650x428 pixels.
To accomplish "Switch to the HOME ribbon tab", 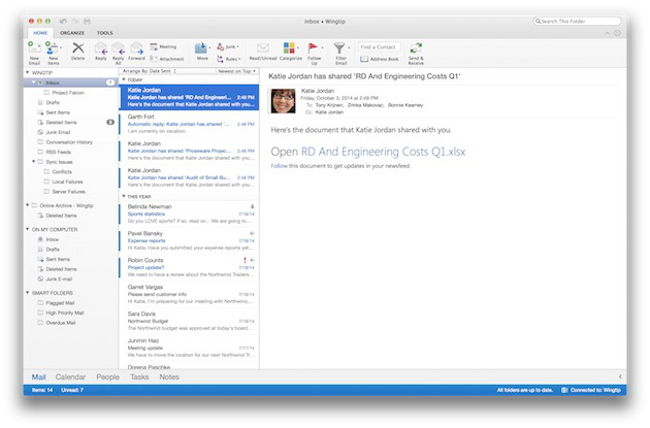I will pyautogui.click(x=40, y=33).
